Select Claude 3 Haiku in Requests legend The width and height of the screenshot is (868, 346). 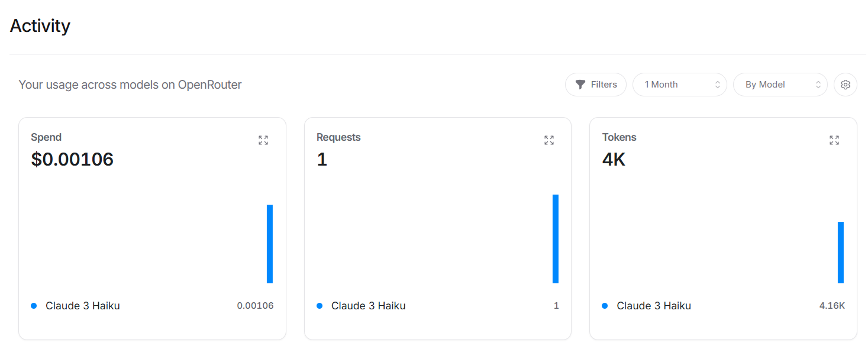click(369, 306)
